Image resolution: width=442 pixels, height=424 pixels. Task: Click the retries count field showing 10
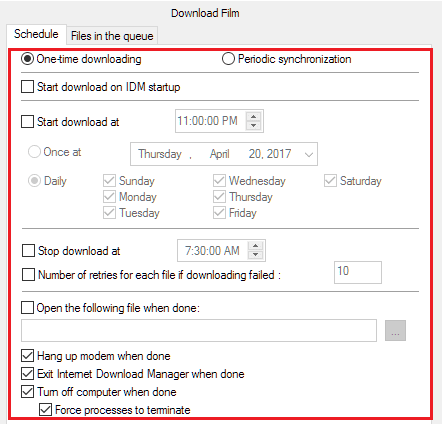358,272
